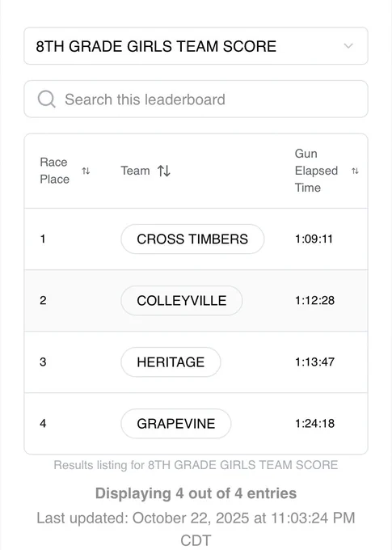Image resolution: width=392 pixels, height=550 pixels.
Task: Open the CROSS TIMBERS team tag
Action: click(192, 239)
